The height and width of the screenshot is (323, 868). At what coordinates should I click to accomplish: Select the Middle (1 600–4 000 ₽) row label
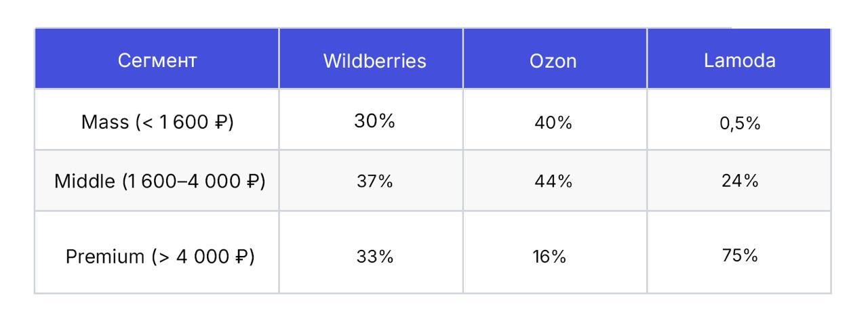[159, 181]
